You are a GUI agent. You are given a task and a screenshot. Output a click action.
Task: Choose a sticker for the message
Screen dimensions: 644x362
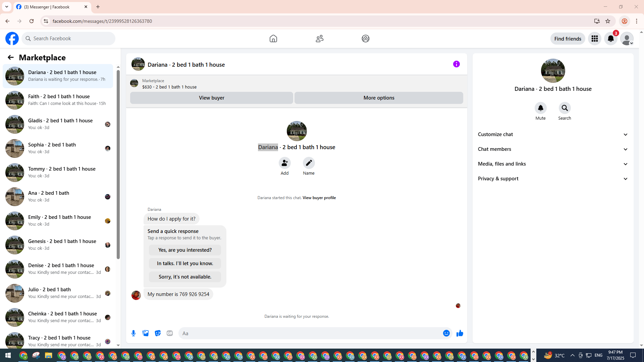tap(158, 333)
